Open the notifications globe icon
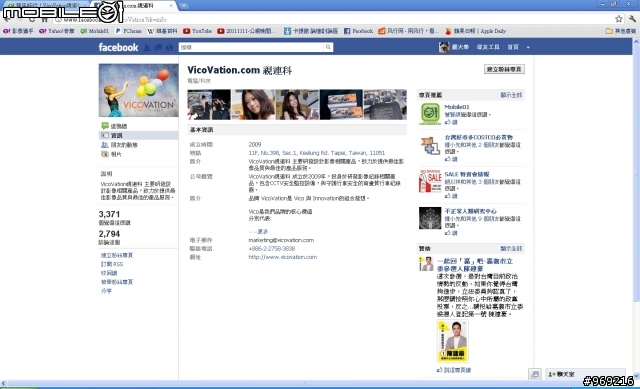 click(x=169, y=48)
